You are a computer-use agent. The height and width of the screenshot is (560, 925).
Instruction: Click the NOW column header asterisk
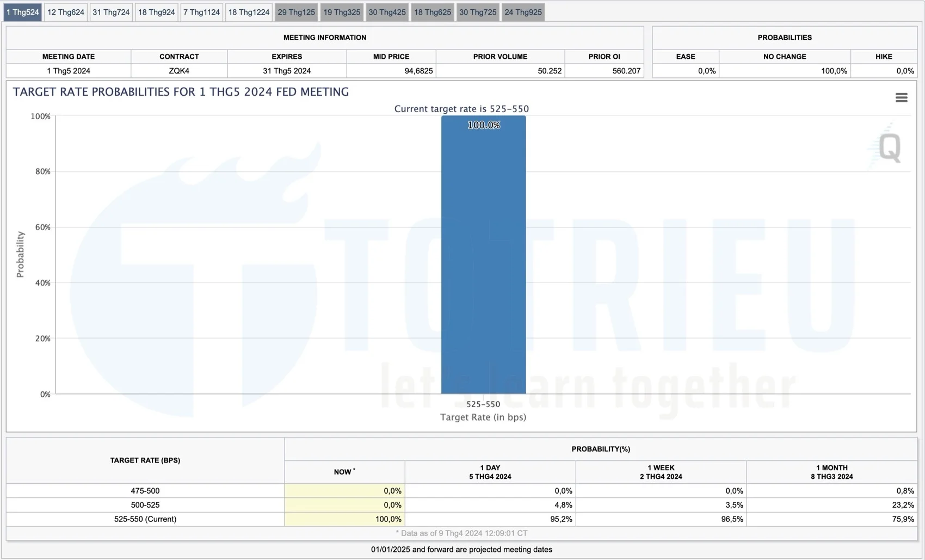click(x=355, y=469)
